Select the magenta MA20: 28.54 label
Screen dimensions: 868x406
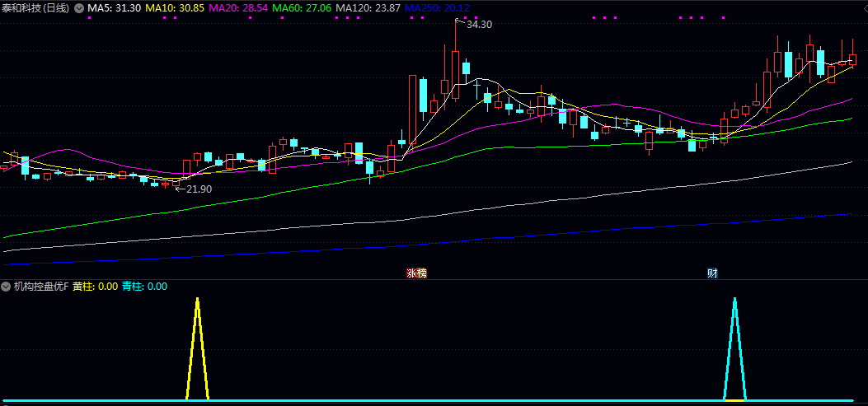pos(237,7)
